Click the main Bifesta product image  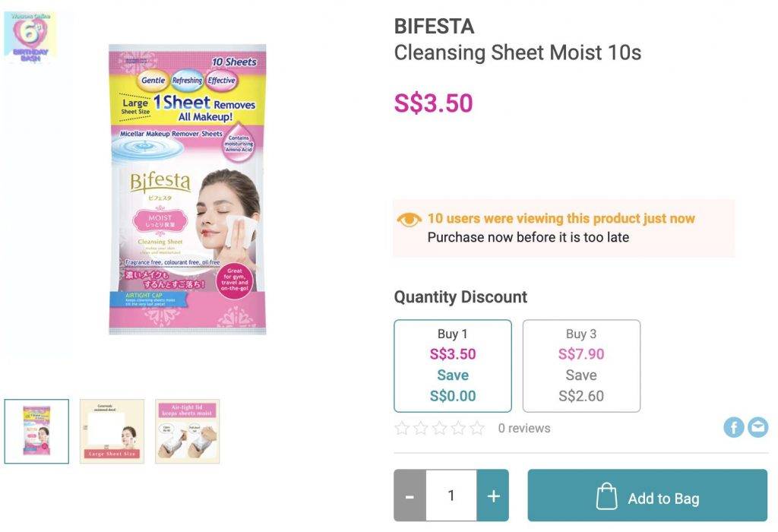pyautogui.click(x=186, y=190)
